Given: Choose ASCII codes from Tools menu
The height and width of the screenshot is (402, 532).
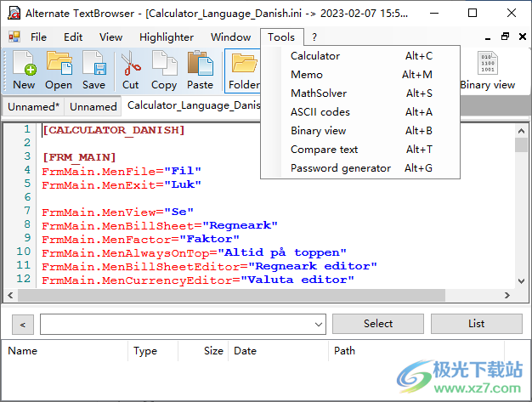Looking at the screenshot, I should [360, 112].
